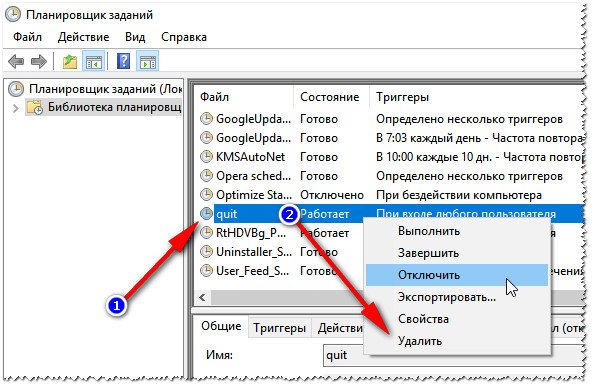This screenshot has height=386, width=592.
Task: Select the User_Feed_S... task name
Action: tap(253, 270)
